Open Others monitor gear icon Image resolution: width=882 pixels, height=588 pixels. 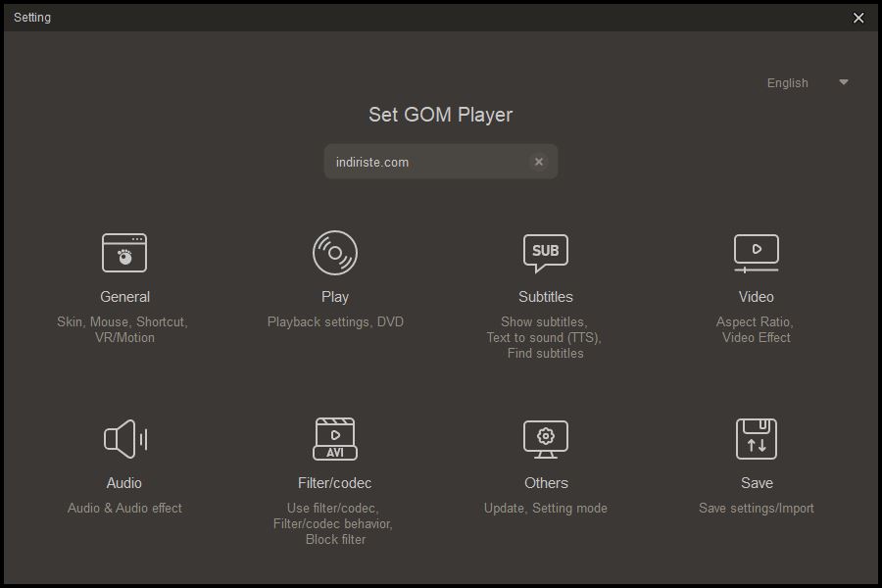pos(546,439)
